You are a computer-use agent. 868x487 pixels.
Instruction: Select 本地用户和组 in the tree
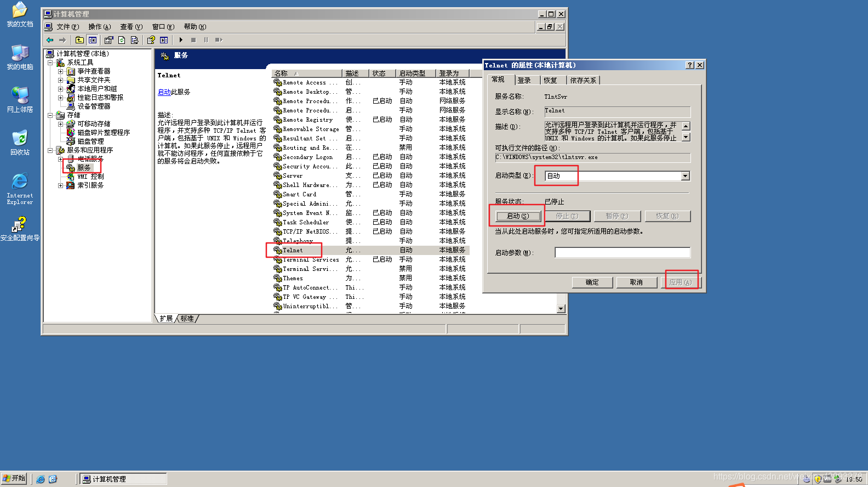tap(97, 89)
